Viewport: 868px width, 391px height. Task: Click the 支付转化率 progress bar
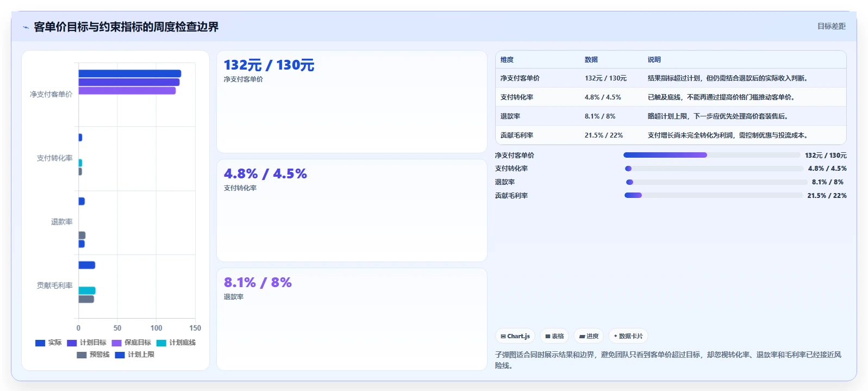tap(714, 169)
